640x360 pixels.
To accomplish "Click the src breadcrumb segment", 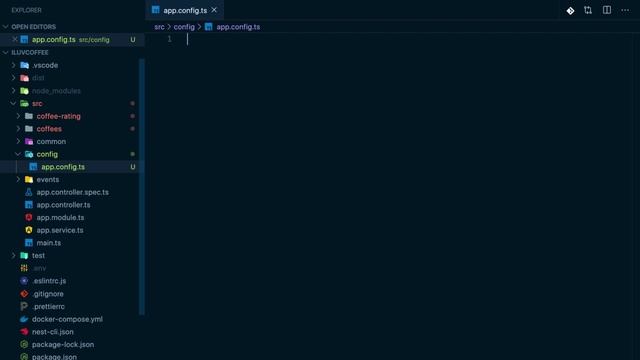I will 159,27.
